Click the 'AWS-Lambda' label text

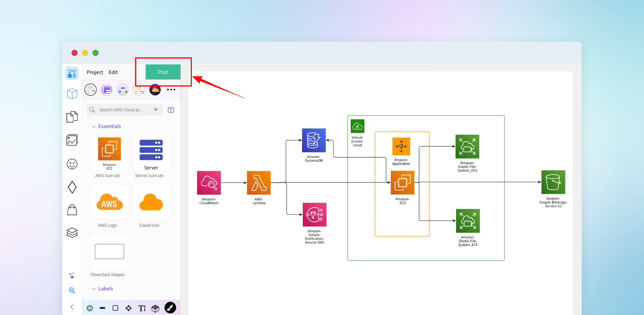click(x=259, y=201)
